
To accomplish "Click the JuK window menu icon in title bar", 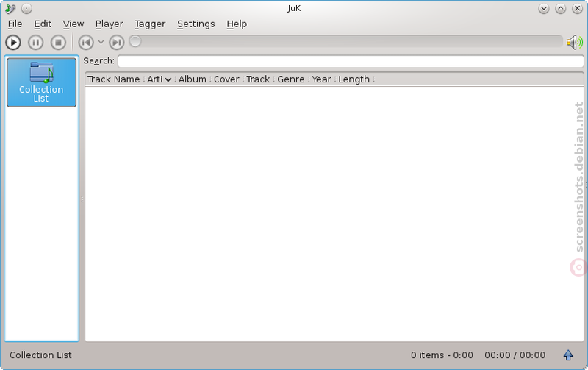I will tap(10, 8).
